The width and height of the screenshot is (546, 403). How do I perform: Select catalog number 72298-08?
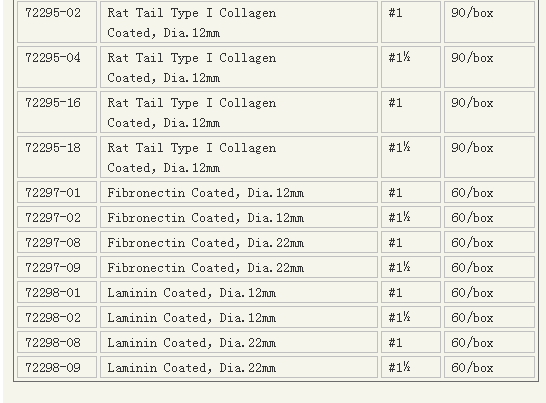[x=53, y=343]
